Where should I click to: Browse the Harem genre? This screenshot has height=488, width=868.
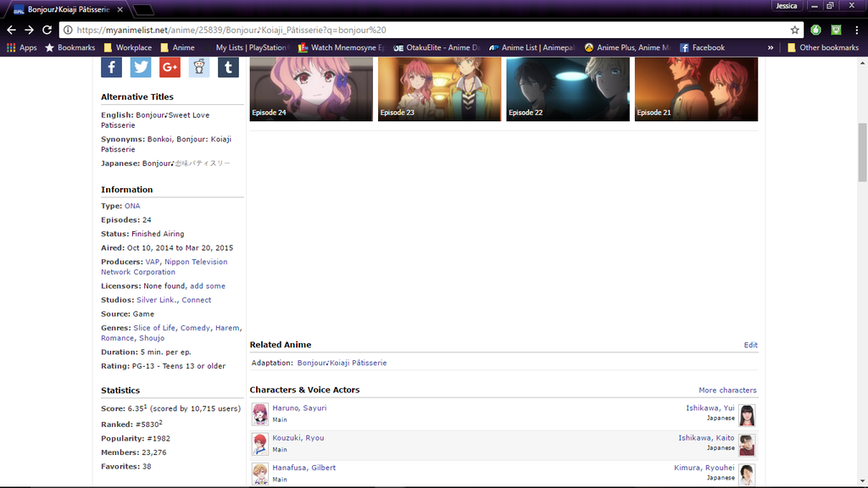point(227,328)
